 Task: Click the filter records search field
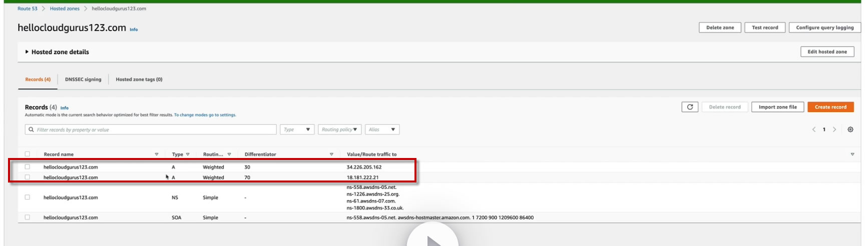click(151, 129)
